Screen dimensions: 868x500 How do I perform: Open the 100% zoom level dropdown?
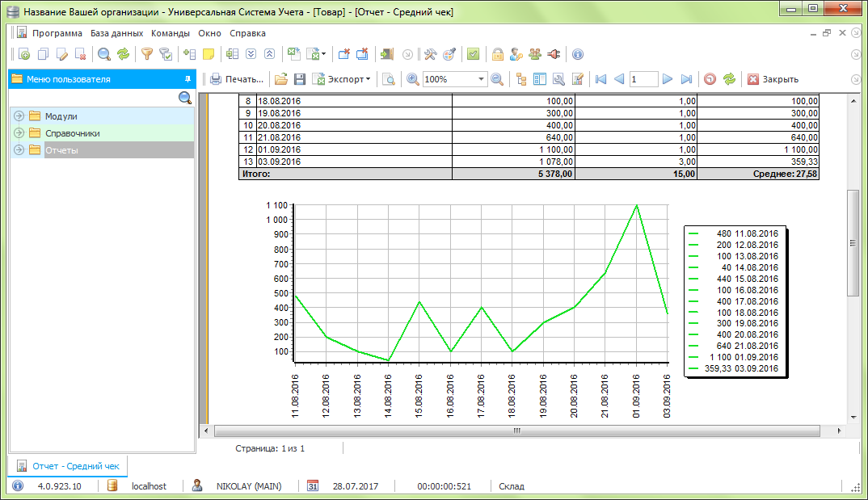coord(481,79)
